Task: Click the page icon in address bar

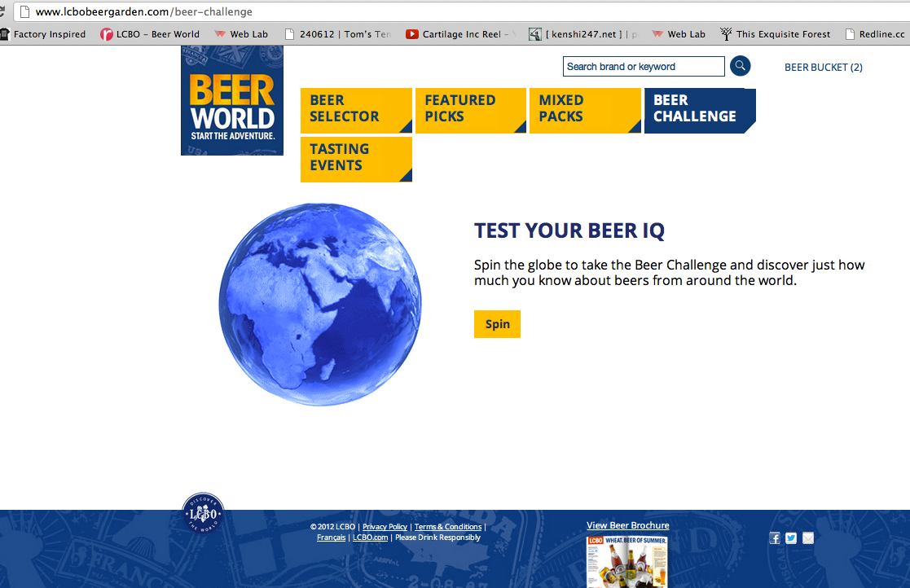Action: (x=24, y=11)
